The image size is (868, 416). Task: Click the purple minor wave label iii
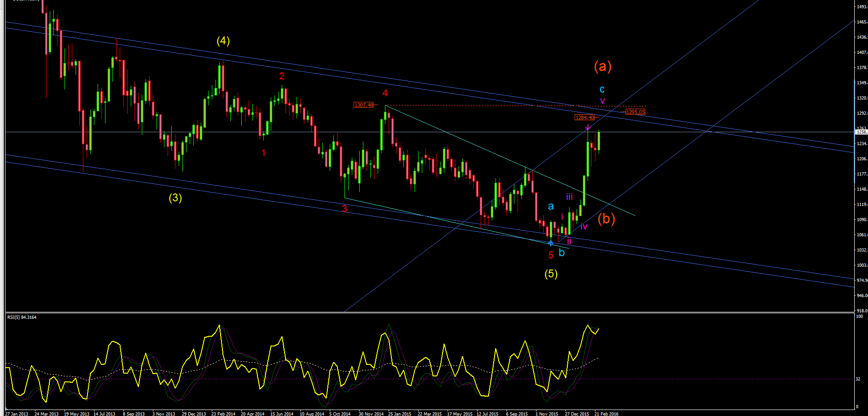coord(570,197)
